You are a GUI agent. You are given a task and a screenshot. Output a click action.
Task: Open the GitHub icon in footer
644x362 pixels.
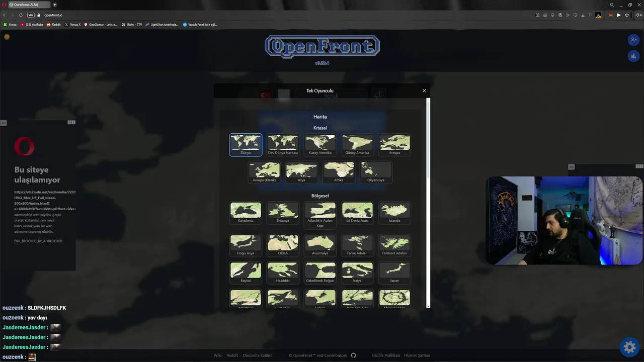[353, 355]
